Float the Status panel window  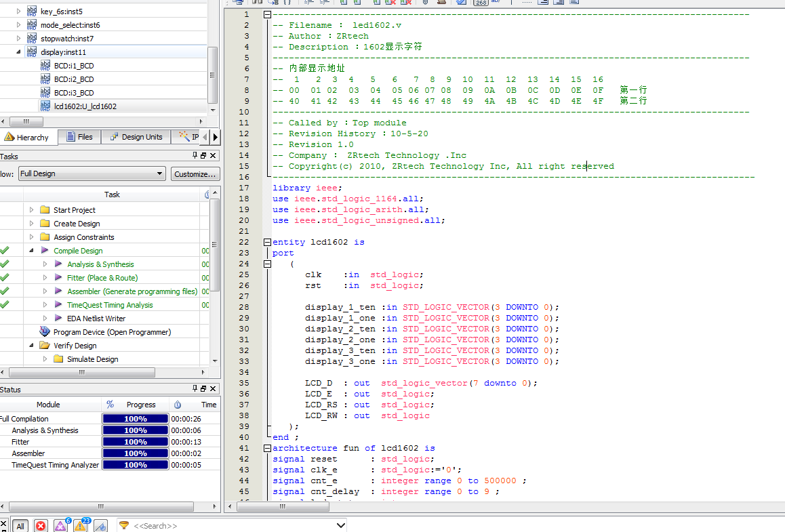(203, 388)
